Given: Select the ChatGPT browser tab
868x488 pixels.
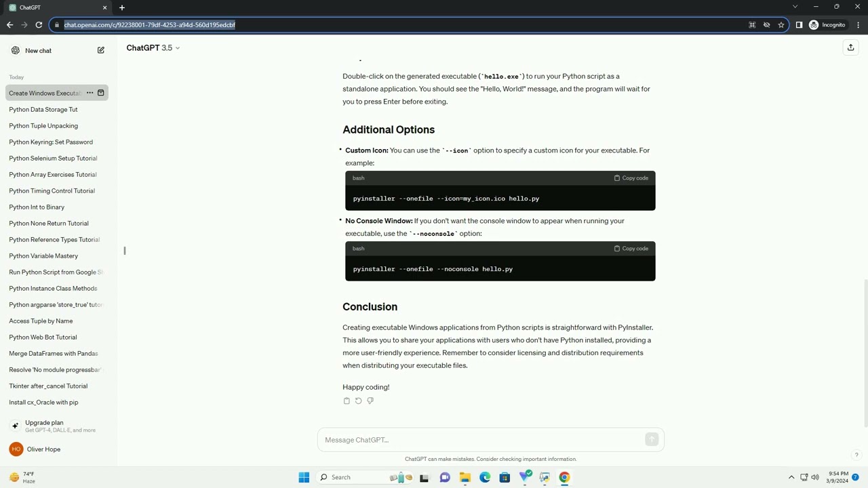Looking at the screenshot, I should [58, 7].
